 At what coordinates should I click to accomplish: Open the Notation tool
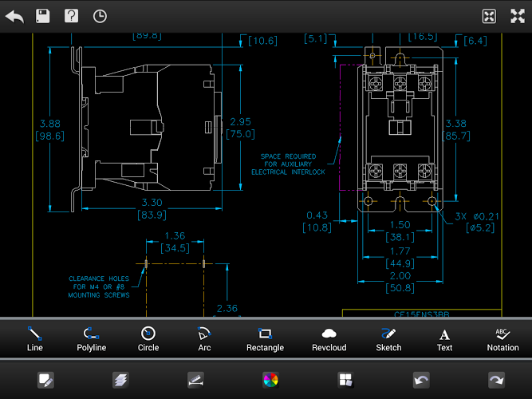coord(502,338)
